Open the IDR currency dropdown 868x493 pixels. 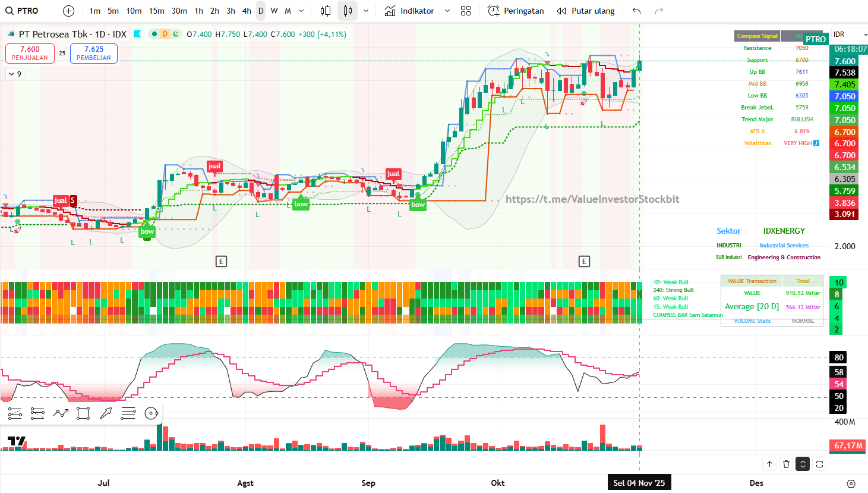click(849, 34)
